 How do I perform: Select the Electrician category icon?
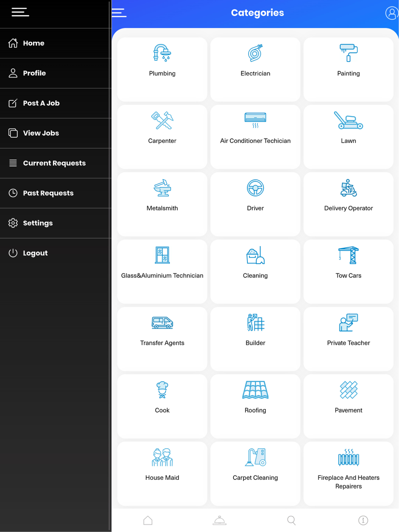(255, 53)
